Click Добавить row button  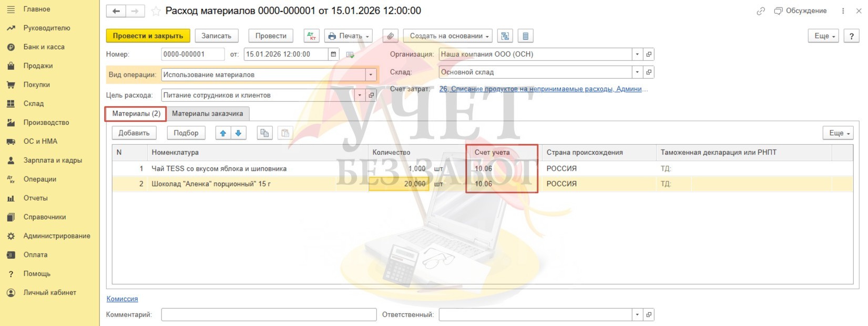[x=134, y=133]
